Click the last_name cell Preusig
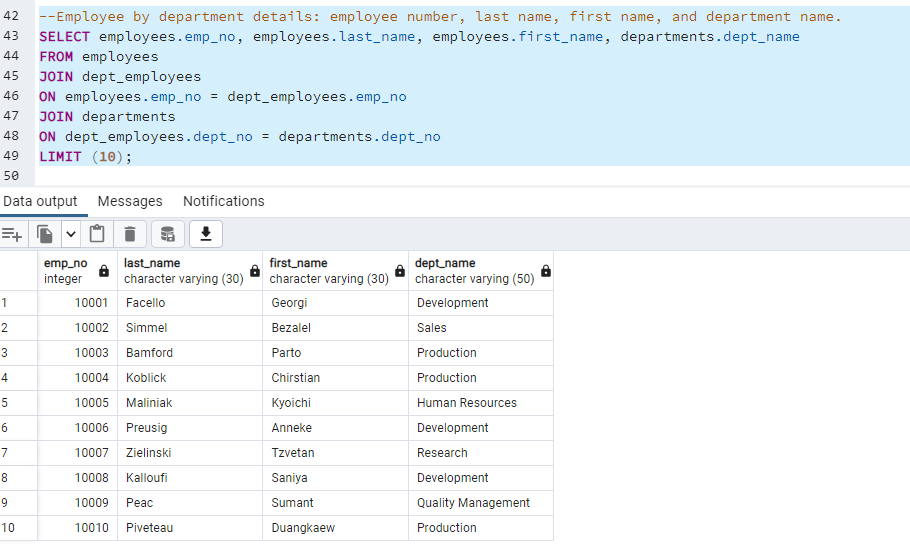 pyautogui.click(x=190, y=428)
